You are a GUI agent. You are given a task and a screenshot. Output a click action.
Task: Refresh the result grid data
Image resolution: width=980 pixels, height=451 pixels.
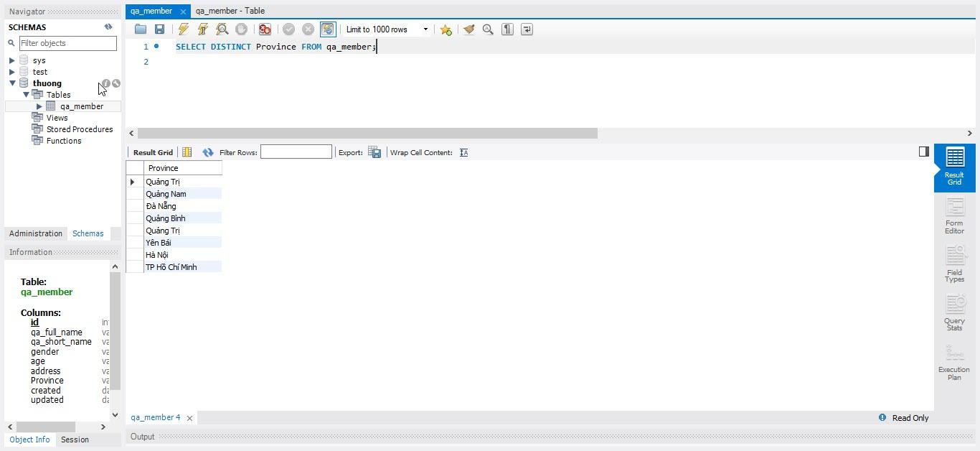click(x=208, y=152)
